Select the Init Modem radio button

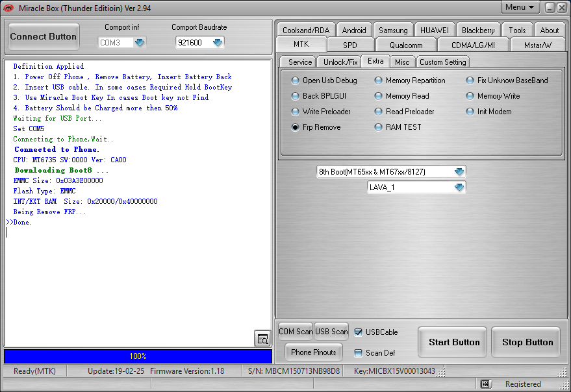(489, 112)
